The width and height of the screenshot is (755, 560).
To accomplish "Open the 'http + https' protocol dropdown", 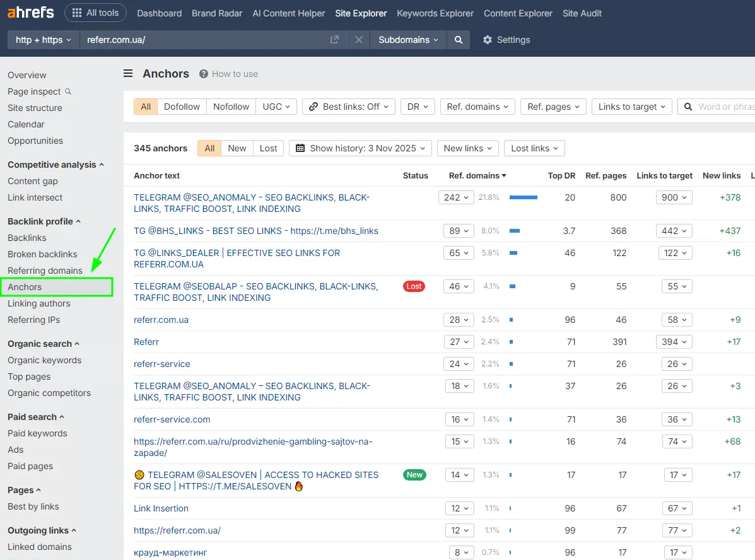I will pos(42,39).
